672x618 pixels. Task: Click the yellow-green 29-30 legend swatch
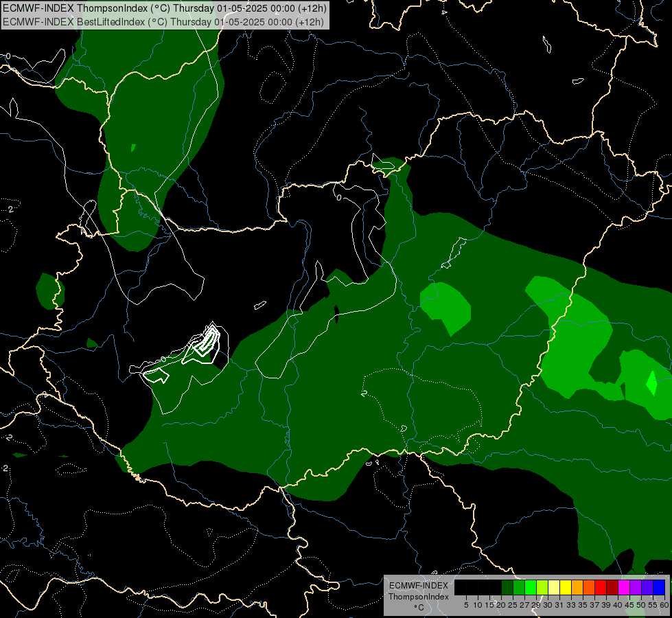coord(542,587)
